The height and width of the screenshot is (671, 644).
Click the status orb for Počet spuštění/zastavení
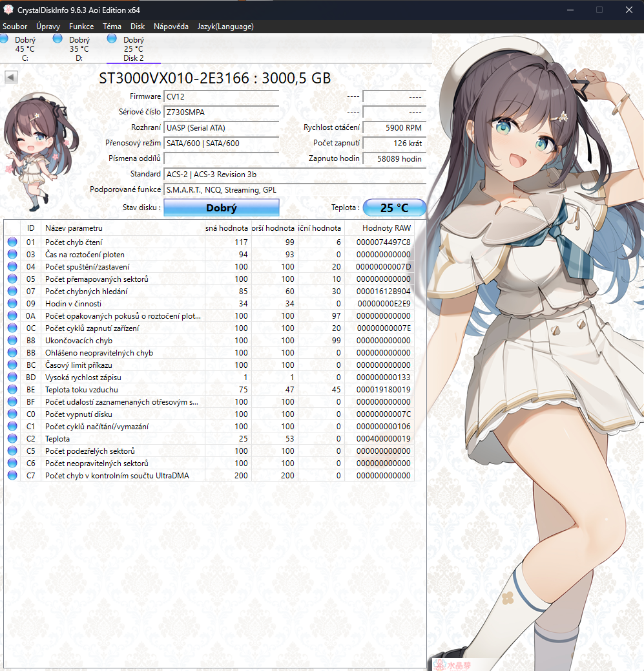[12, 266]
